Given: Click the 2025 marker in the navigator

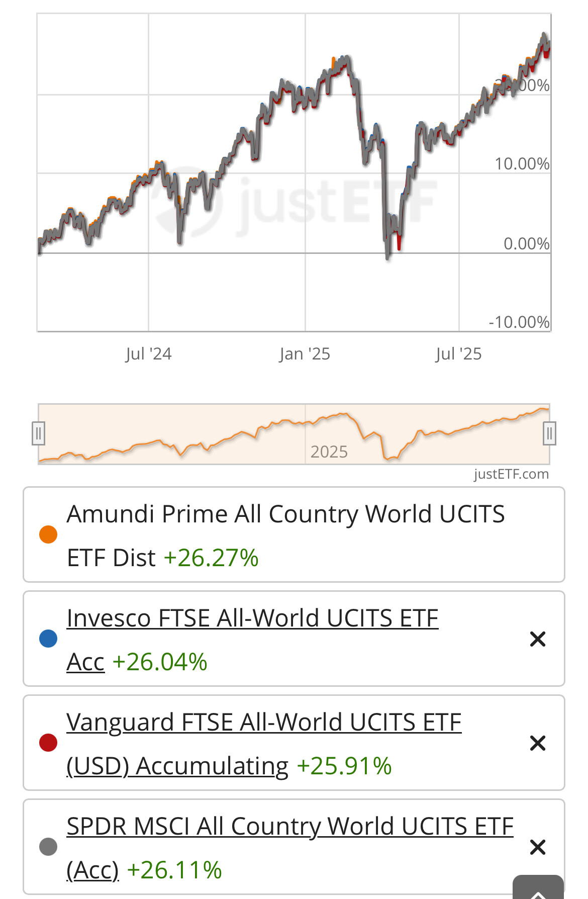Looking at the screenshot, I should coord(329,452).
